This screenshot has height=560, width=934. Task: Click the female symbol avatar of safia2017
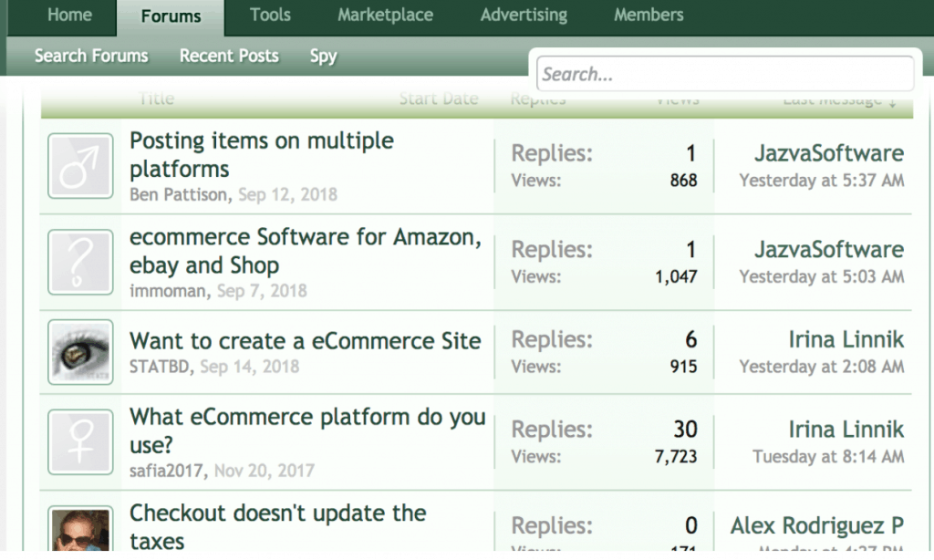pos(80,442)
